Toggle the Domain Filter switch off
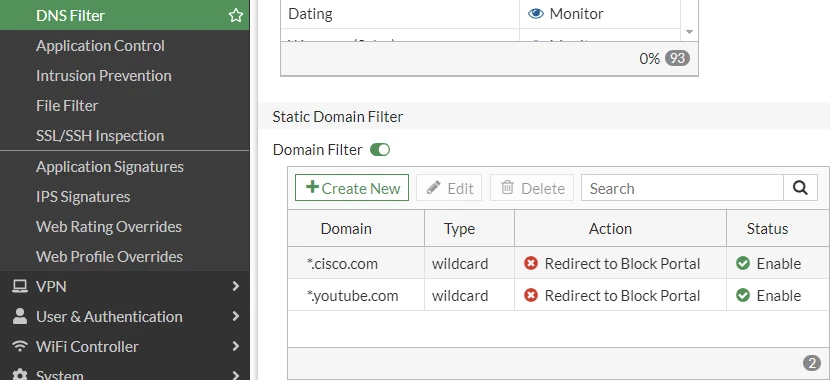 click(380, 150)
